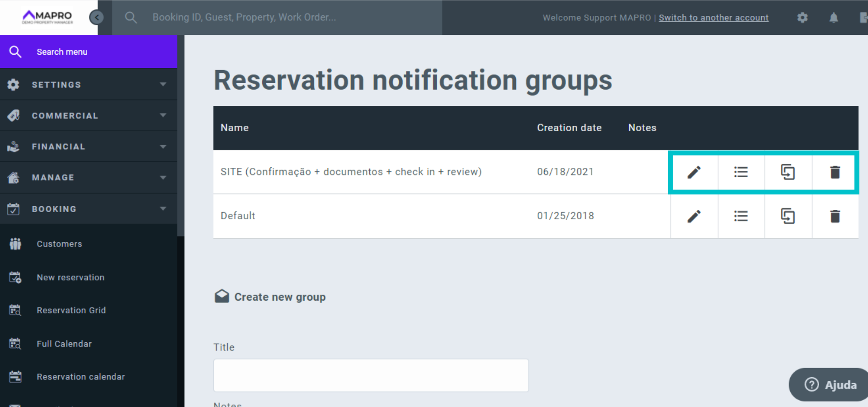The width and height of the screenshot is (868, 407).
Task: Expand the Financial menu section
Action: pos(88,147)
